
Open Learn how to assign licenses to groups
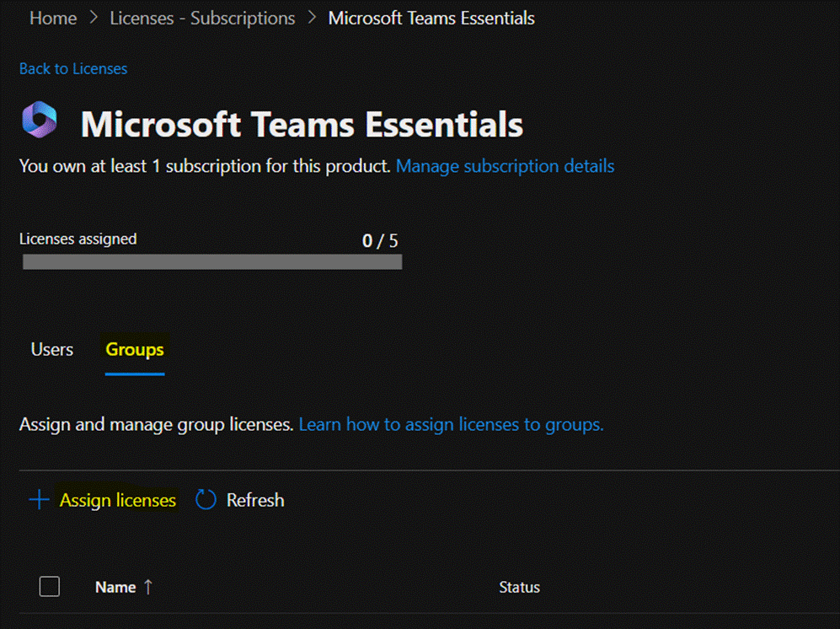[x=451, y=425]
